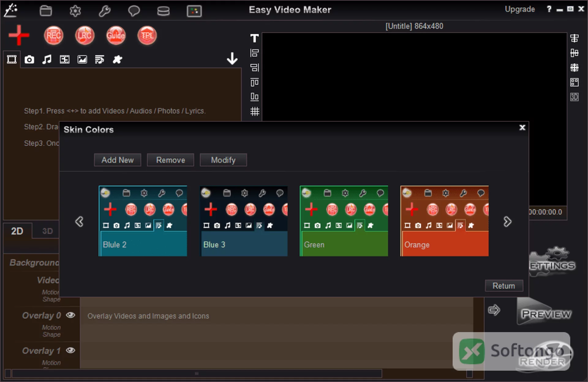Close the Skin Colors dialog

pos(522,127)
